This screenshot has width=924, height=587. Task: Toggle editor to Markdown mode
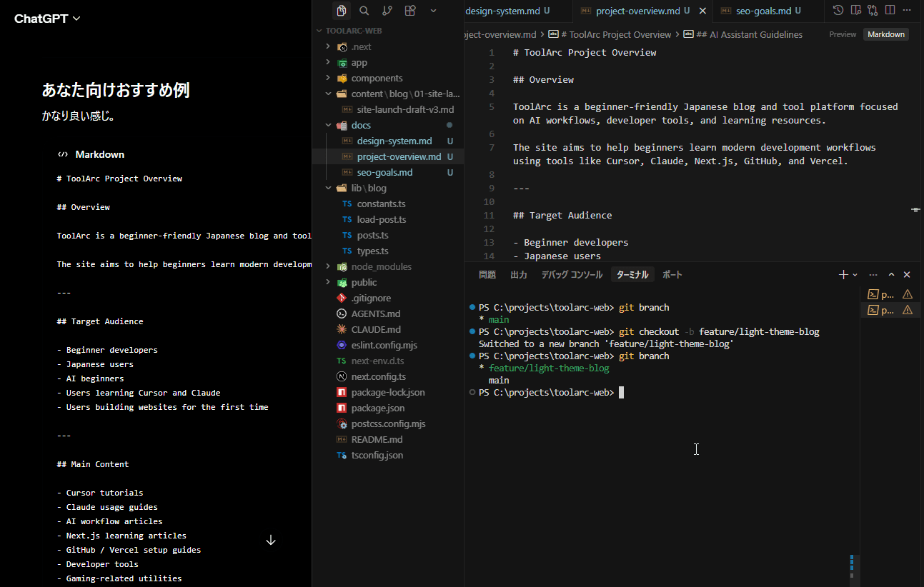(886, 34)
